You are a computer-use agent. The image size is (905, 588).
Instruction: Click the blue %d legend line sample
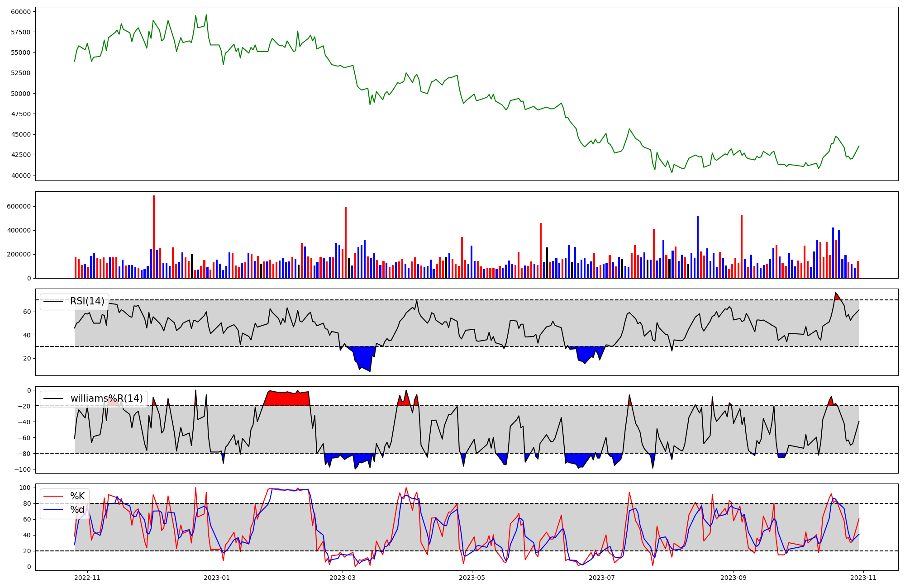pos(53,510)
